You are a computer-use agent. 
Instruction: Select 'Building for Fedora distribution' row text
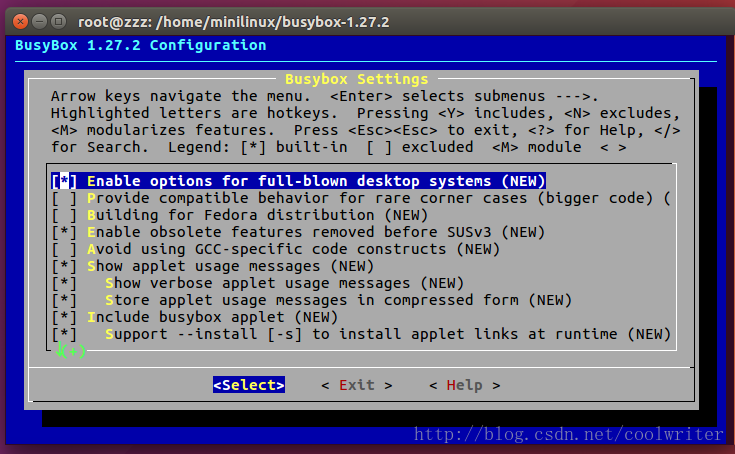(257, 215)
